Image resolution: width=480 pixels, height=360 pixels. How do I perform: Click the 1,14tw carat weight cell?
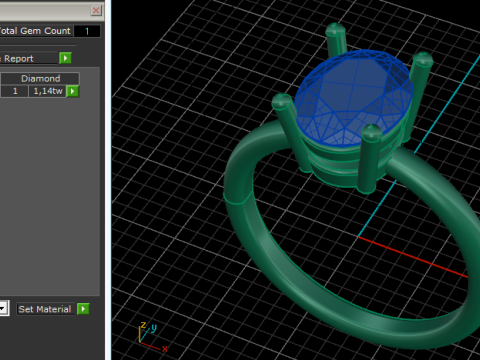point(48,91)
